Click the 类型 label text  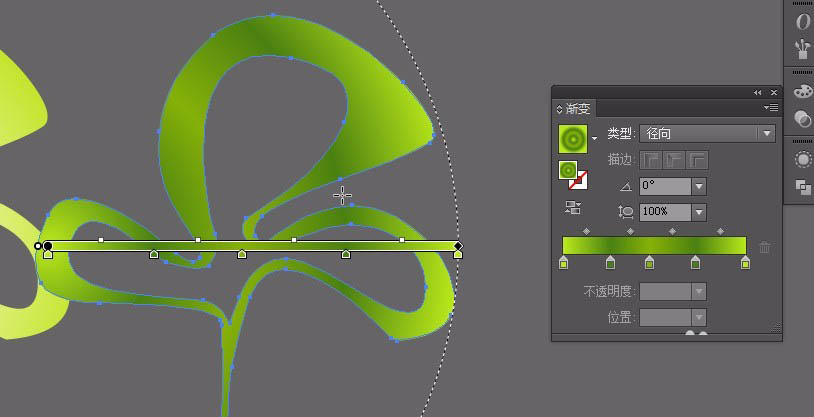(x=620, y=133)
